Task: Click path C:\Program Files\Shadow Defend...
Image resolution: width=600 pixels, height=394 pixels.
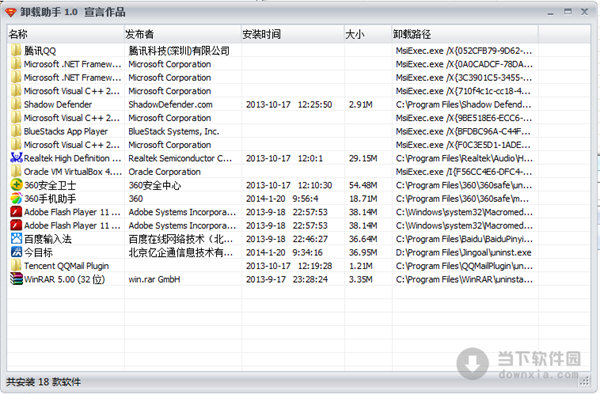Action: [464, 104]
